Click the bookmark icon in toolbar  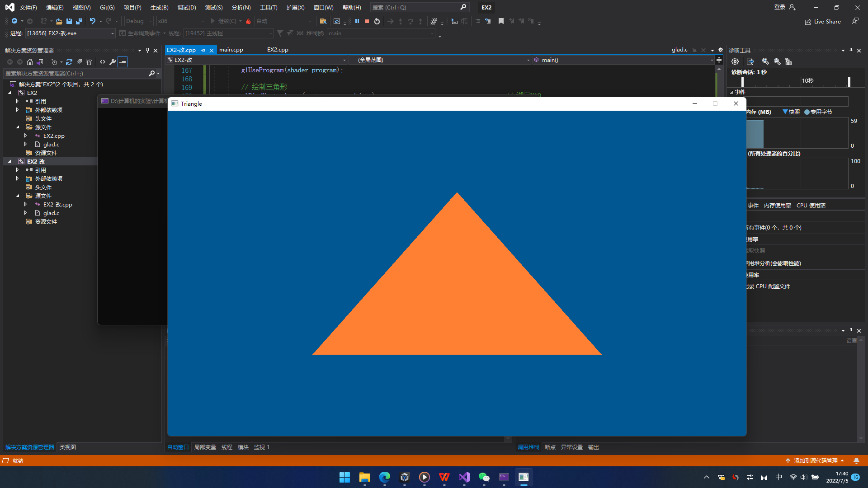[501, 21]
